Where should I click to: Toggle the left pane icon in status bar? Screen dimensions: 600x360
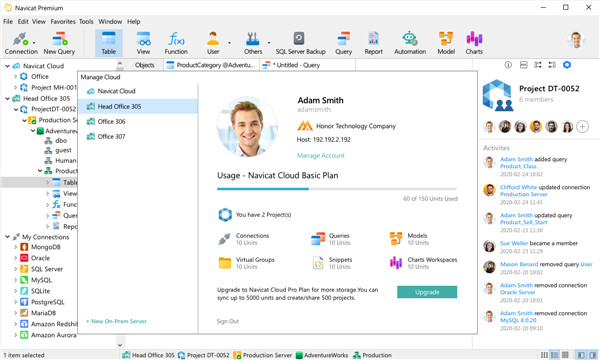pos(581,355)
